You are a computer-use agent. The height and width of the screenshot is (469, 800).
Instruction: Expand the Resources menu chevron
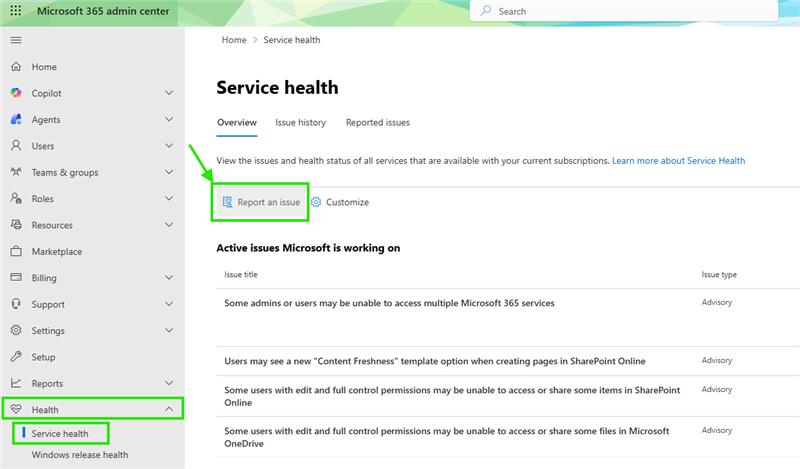click(x=169, y=225)
